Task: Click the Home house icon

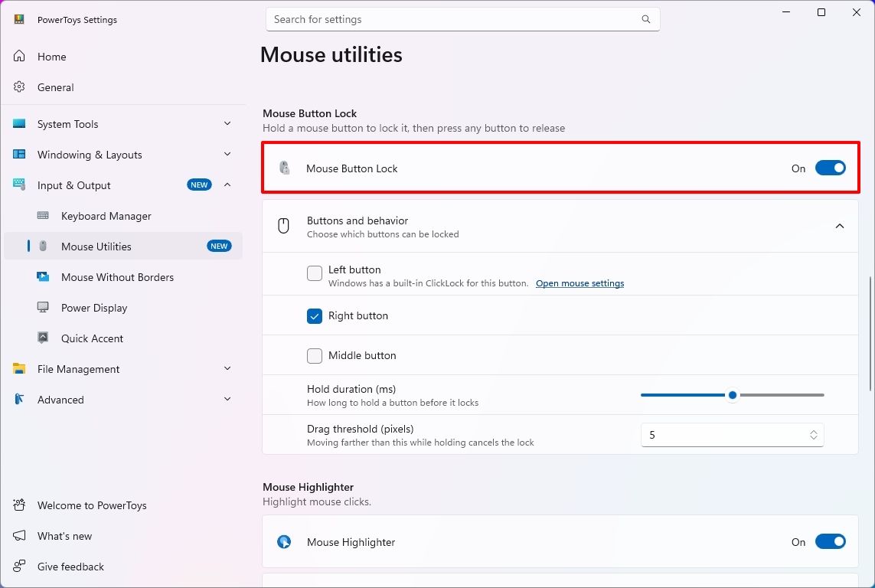Action: coord(19,56)
